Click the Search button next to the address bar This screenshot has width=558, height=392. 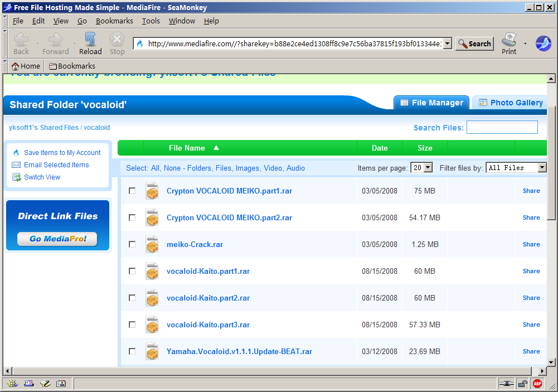click(474, 44)
